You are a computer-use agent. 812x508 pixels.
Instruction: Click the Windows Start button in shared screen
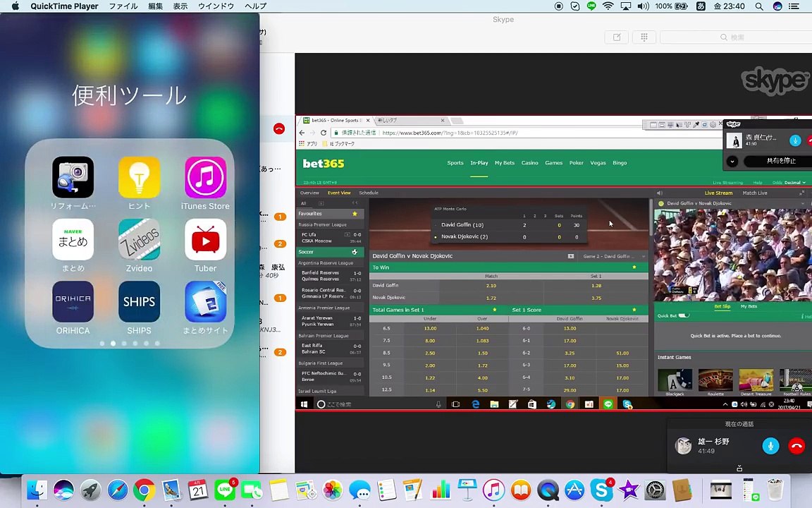(x=304, y=404)
